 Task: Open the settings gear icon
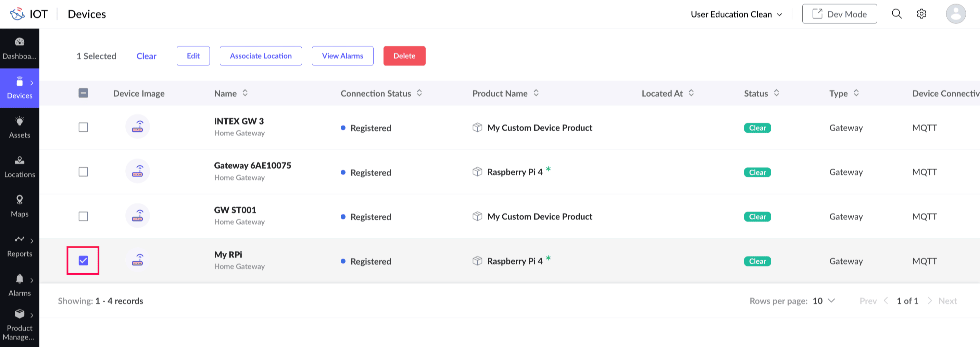click(x=921, y=14)
